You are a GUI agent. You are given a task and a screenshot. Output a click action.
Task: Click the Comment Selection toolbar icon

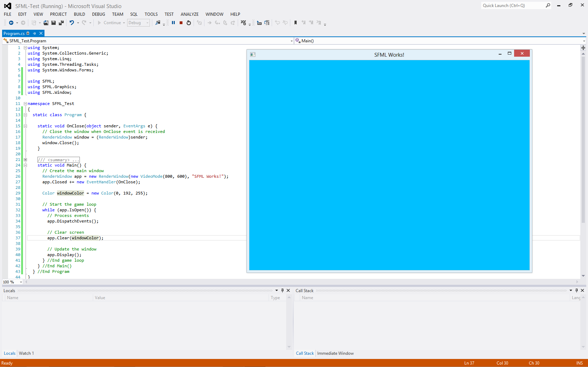(277, 23)
